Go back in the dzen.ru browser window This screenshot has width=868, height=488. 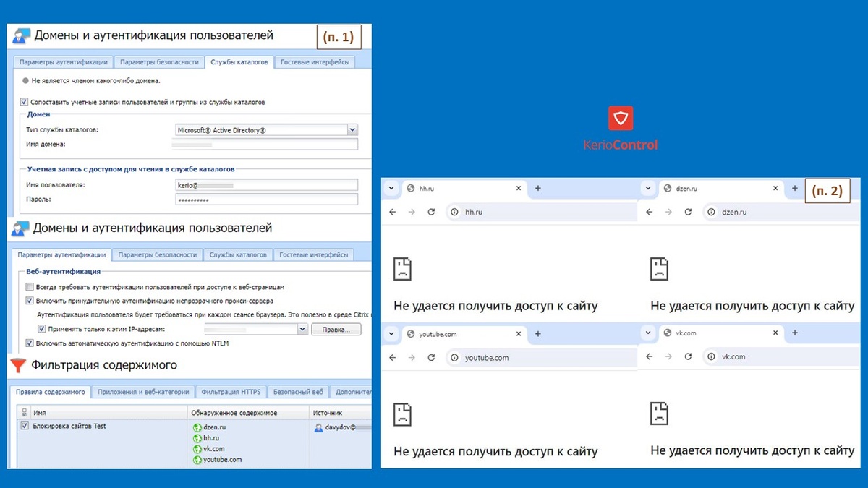coord(649,212)
